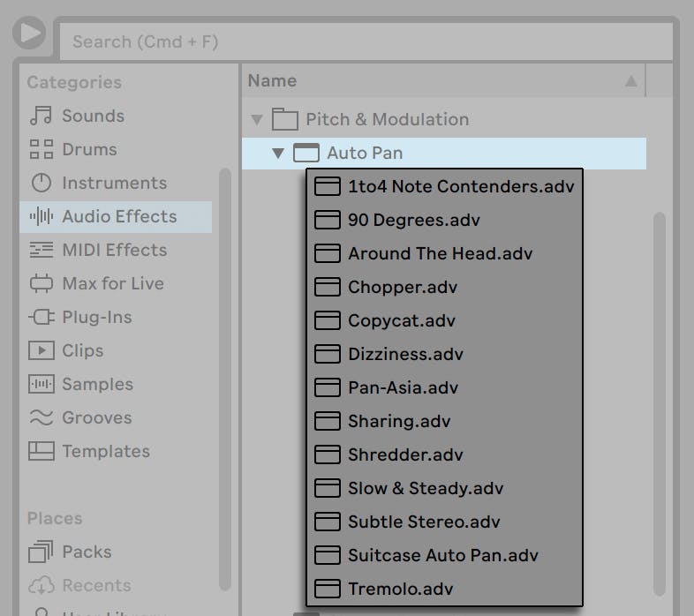Image resolution: width=694 pixels, height=616 pixels.
Task: Select the Tremolo.adv preset
Action: [400, 589]
